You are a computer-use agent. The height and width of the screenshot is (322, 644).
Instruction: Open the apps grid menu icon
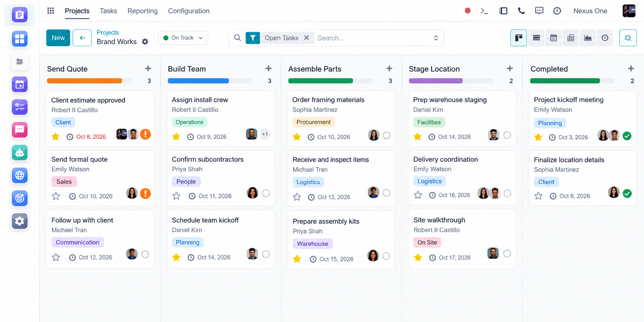pyautogui.click(x=50, y=11)
